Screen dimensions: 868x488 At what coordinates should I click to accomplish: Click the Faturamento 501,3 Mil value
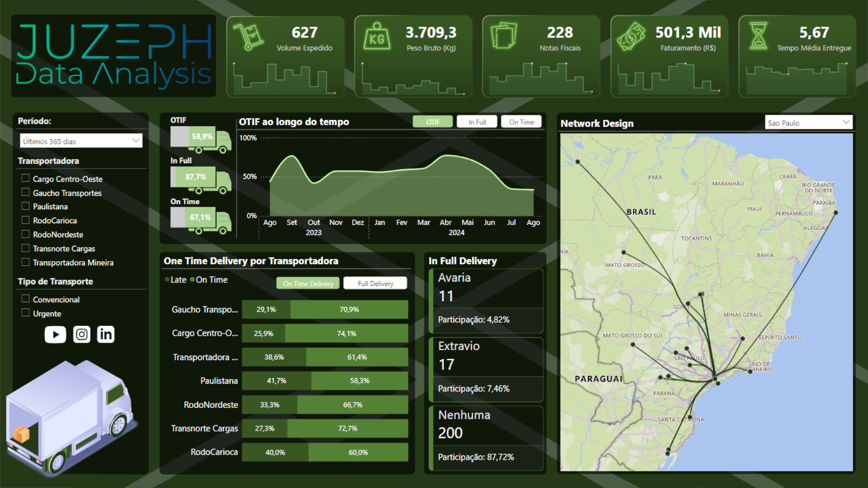pyautogui.click(x=688, y=33)
